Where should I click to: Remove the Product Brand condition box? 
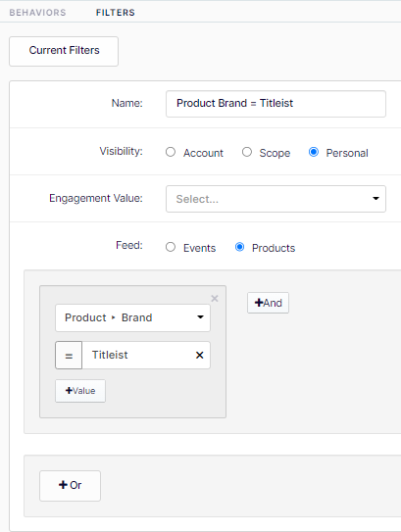215,299
